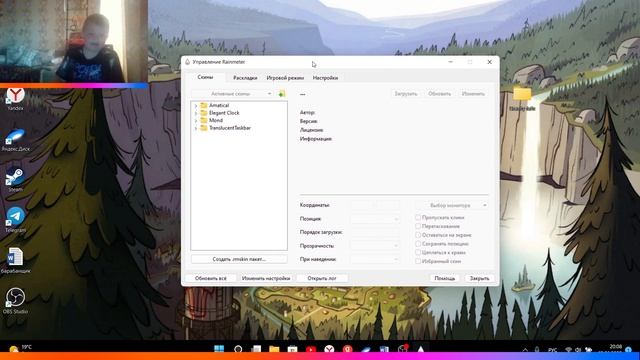Image resolution: width=640 pixels, height=360 pixels.
Task: Open File Explorer from the taskbar
Action: (x=274, y=349)
